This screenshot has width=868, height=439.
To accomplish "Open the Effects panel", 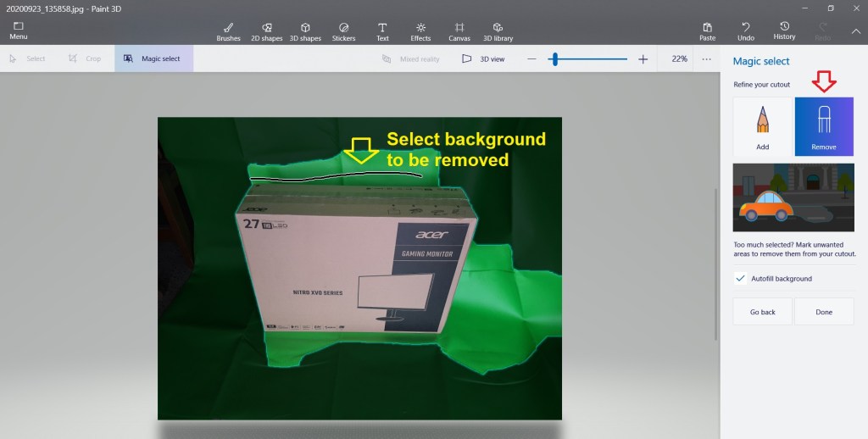I will [x=420, y=31].
